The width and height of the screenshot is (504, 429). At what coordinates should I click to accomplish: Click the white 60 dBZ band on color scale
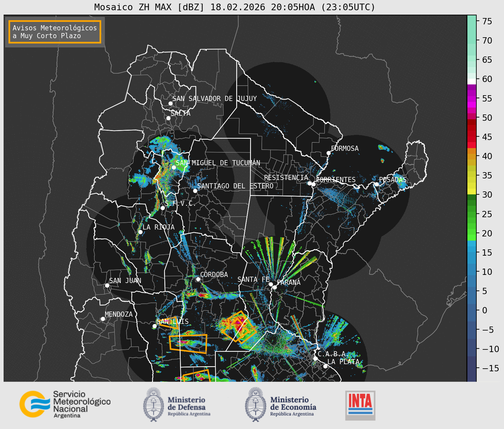472,81
